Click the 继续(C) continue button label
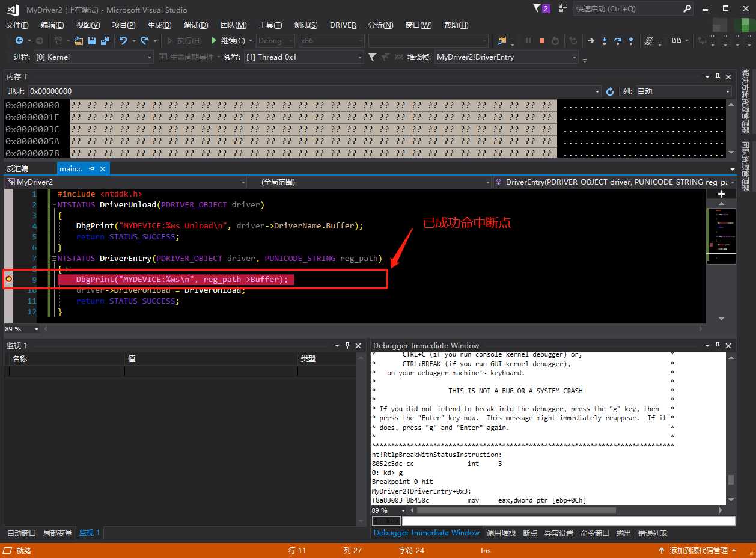This screenshot has width=756, height=558. pyautogui.click(x=233, y=41)
